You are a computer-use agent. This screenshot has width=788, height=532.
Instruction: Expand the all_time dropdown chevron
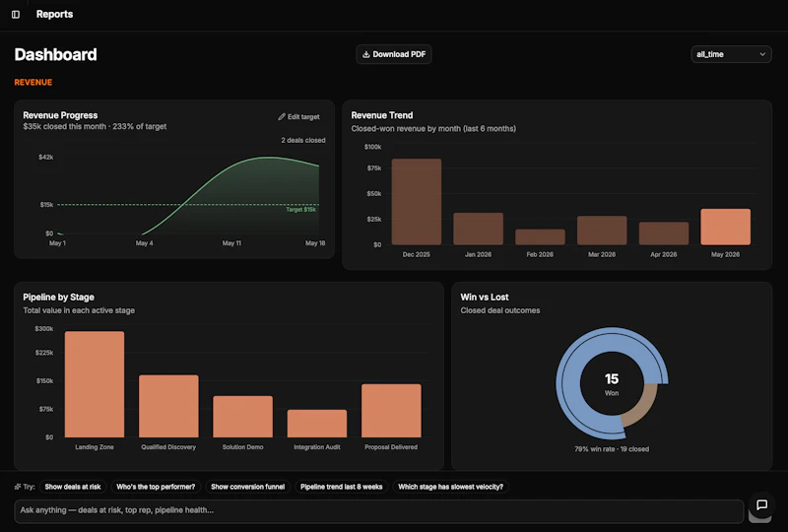click(762, 54)
